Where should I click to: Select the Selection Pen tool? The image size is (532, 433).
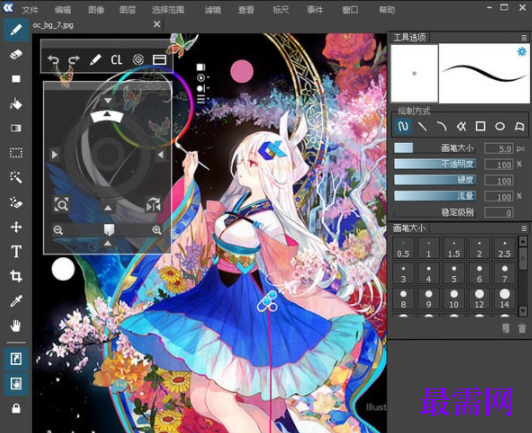[x=16, y=202]
